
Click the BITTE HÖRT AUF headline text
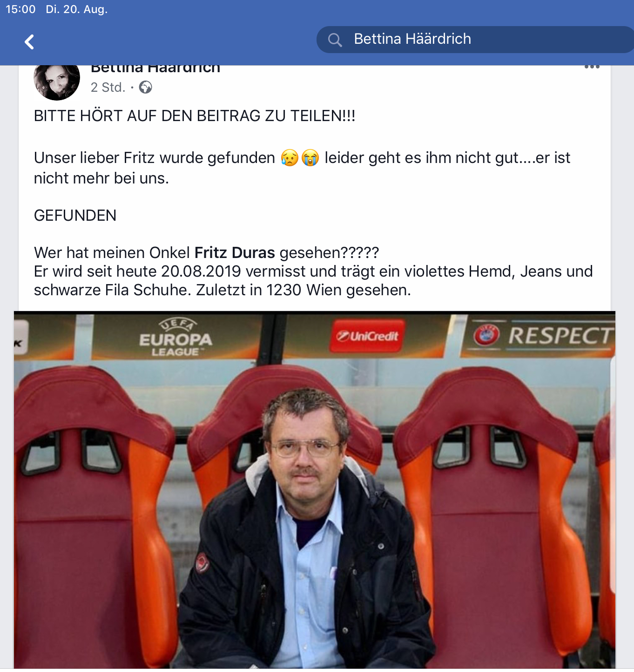[x=195, y=116]
